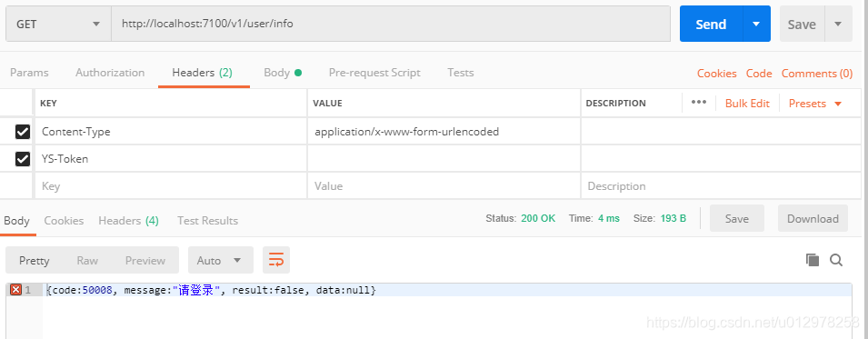The width and height of the screenshot is (868, 339).
Task: Click the red error marker on line 1
Action: click(15, 290)
